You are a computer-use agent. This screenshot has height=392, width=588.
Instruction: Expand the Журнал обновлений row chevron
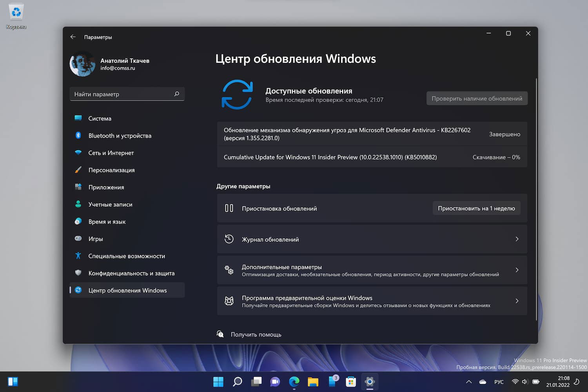[517, 239]
